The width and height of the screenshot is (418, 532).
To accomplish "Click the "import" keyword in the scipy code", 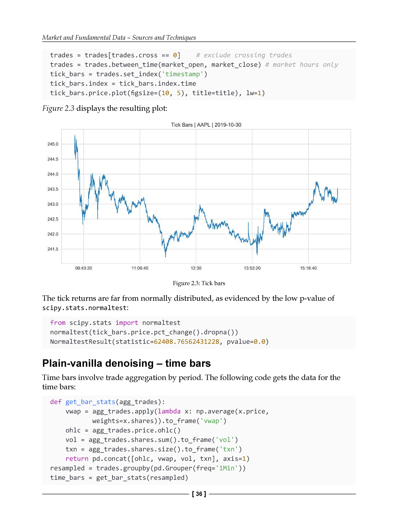I will point(127,323).
